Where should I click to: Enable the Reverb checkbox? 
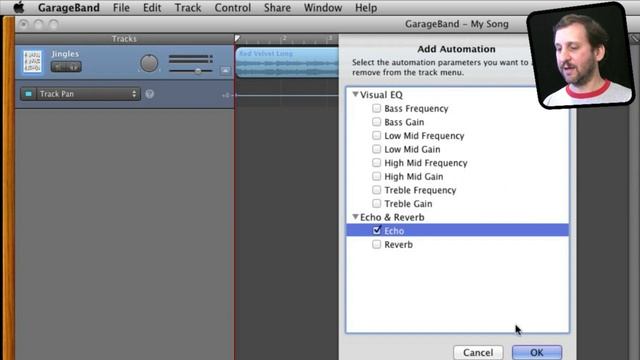[x=376, y=244]
